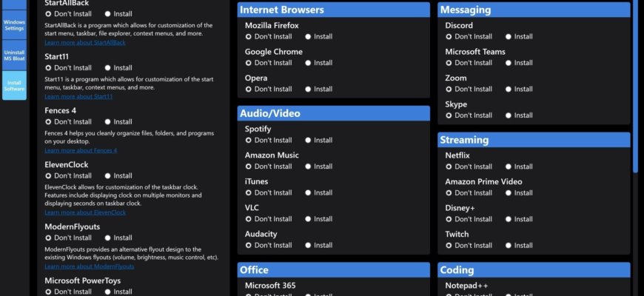Open the Windows Settings sidebar tab
This screenshot has width=644, height=296.
14,25
